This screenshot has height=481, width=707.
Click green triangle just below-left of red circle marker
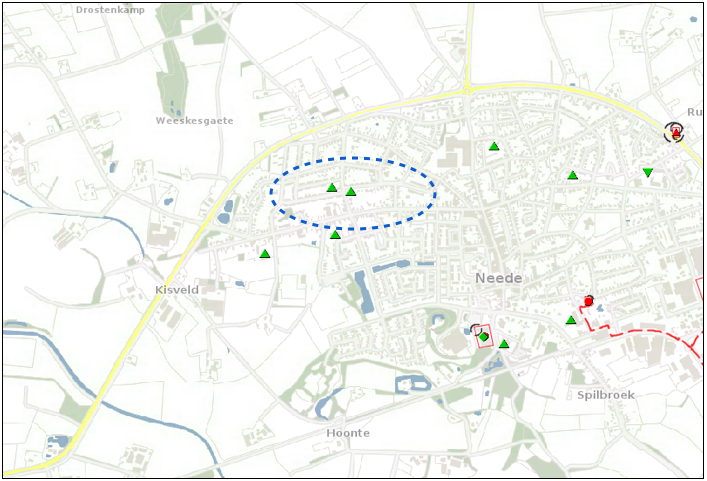pos(571,320)
